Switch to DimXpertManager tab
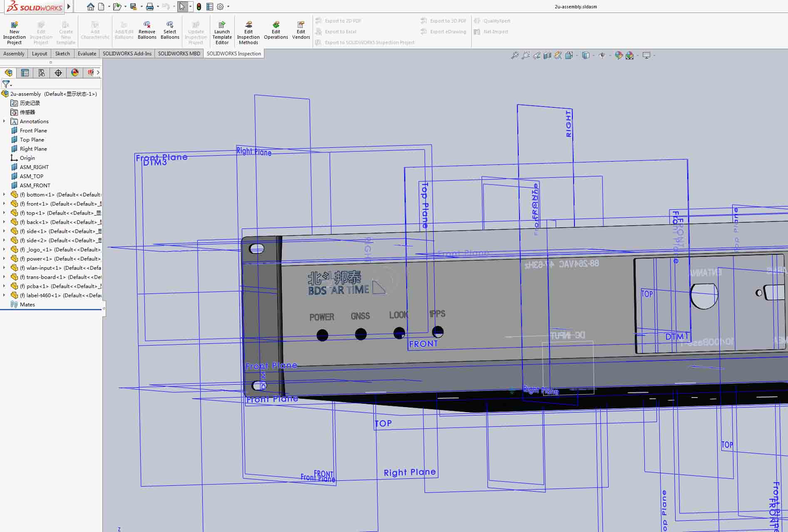Viewport: 788px width, 532px height. 58,73
